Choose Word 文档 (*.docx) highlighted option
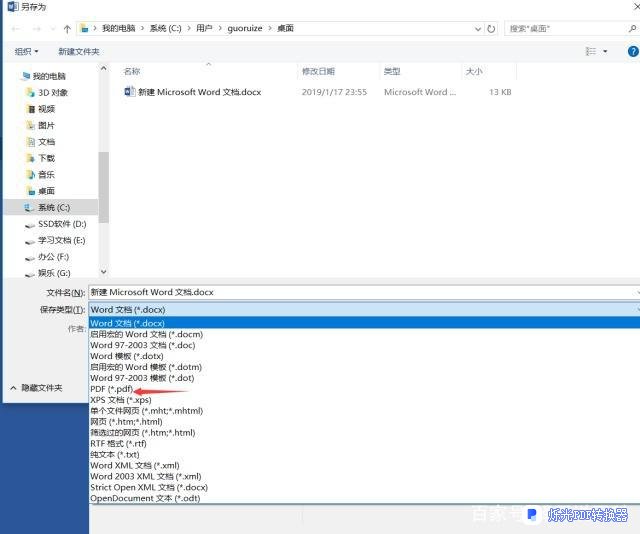The image size is (640, 534). point(364,323)
